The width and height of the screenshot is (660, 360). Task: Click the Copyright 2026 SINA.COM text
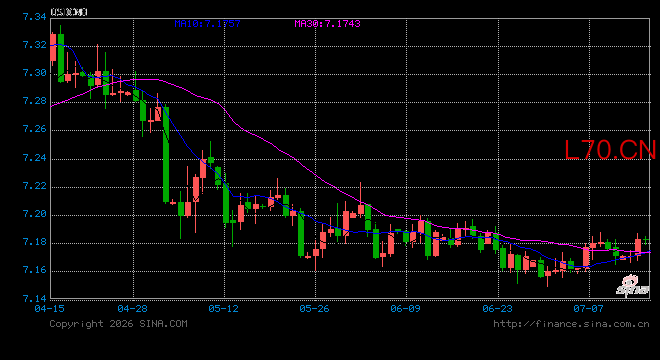[x=118, y=324]
